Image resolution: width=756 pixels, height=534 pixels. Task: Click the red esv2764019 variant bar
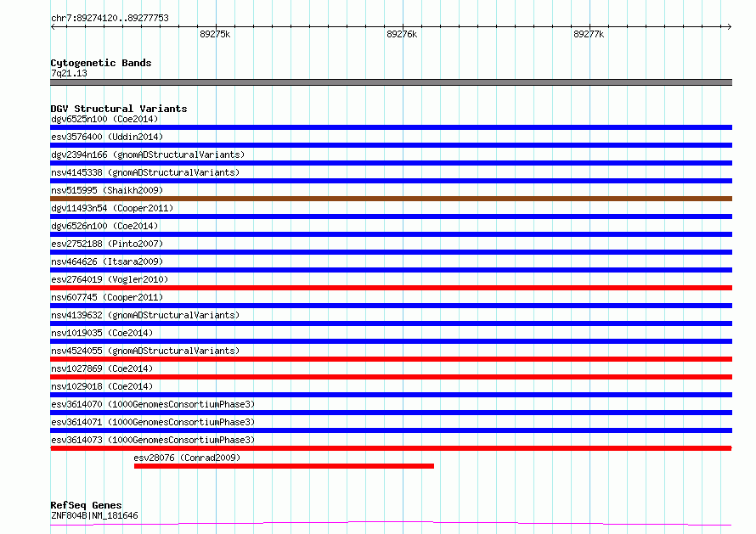coord(391,288)
